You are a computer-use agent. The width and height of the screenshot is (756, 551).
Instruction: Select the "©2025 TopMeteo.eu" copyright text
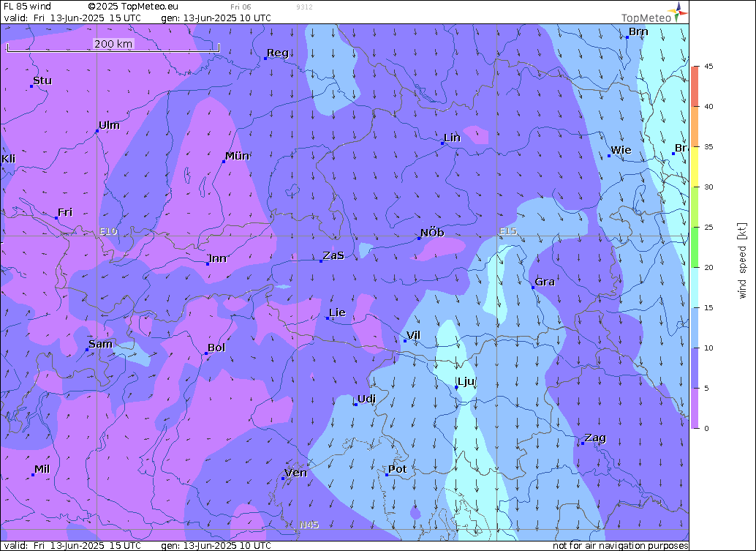[x=133, y=7]
